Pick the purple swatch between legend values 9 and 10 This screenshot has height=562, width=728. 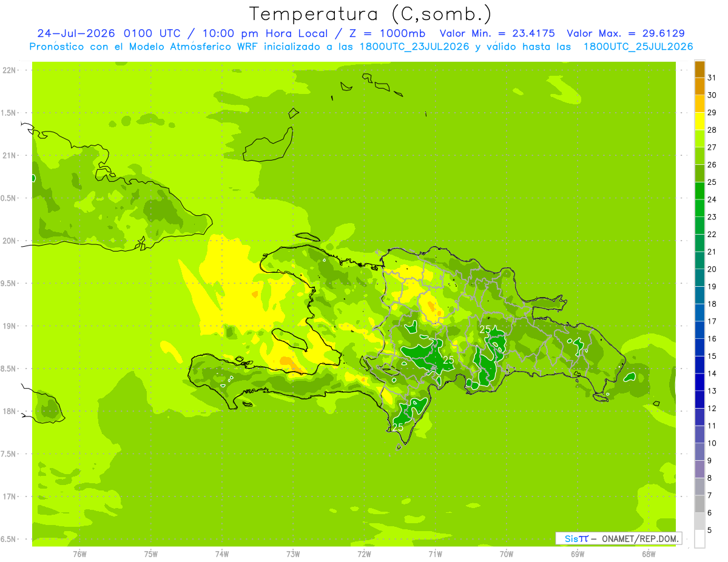(x=699, y=452)
